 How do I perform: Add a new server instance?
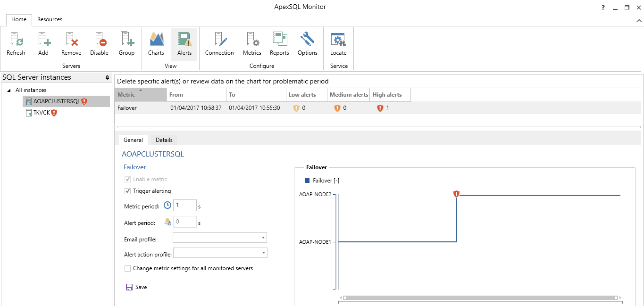click(43, 43)
